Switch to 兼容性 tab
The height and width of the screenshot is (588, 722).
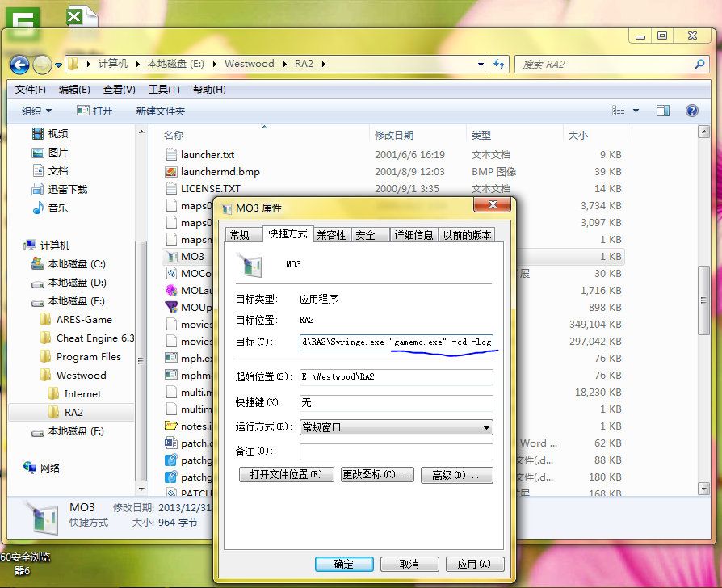(x=331, y=235)
